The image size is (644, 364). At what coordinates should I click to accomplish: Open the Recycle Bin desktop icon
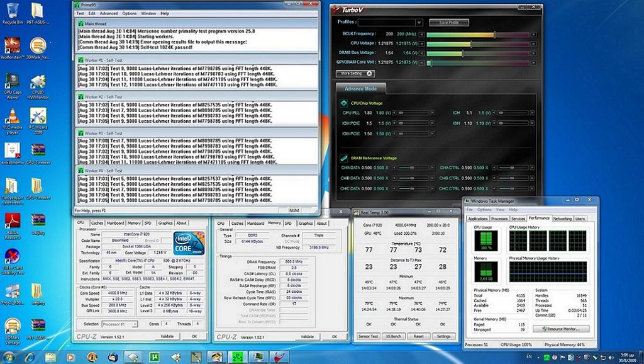tap(13, 13)
